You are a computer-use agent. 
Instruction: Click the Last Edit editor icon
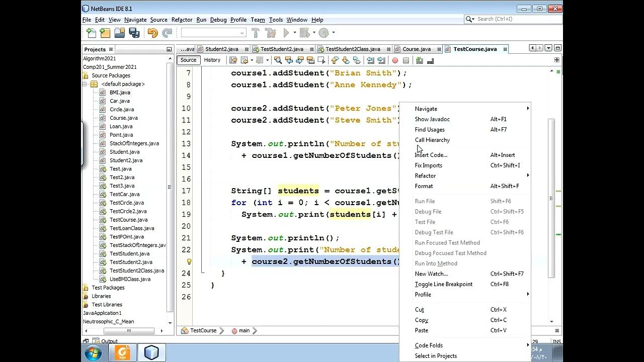(233, 60)
